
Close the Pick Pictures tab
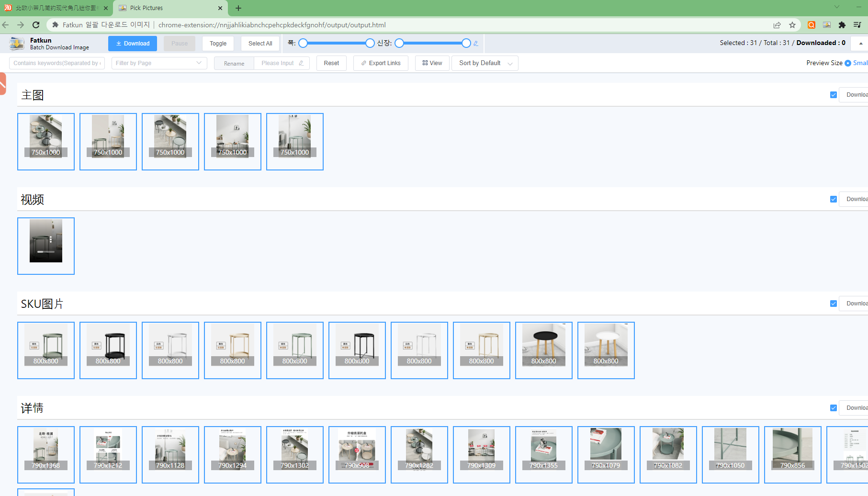(x=220, y=8)
